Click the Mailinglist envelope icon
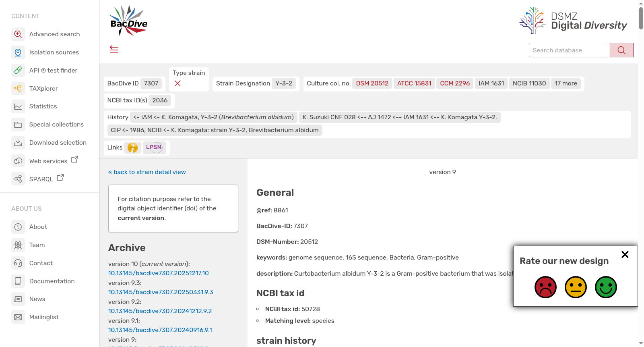 coord(18,317)
